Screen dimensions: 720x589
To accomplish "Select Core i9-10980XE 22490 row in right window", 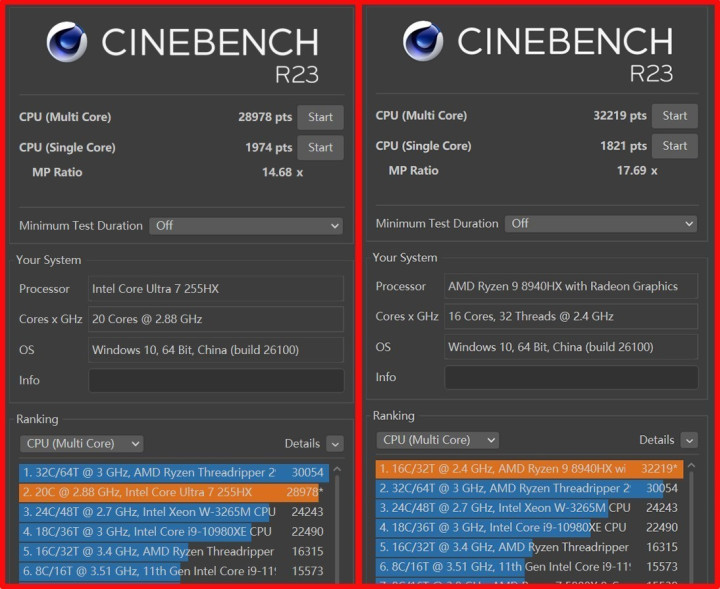I will pyautogui.click(x=529, y=527).
